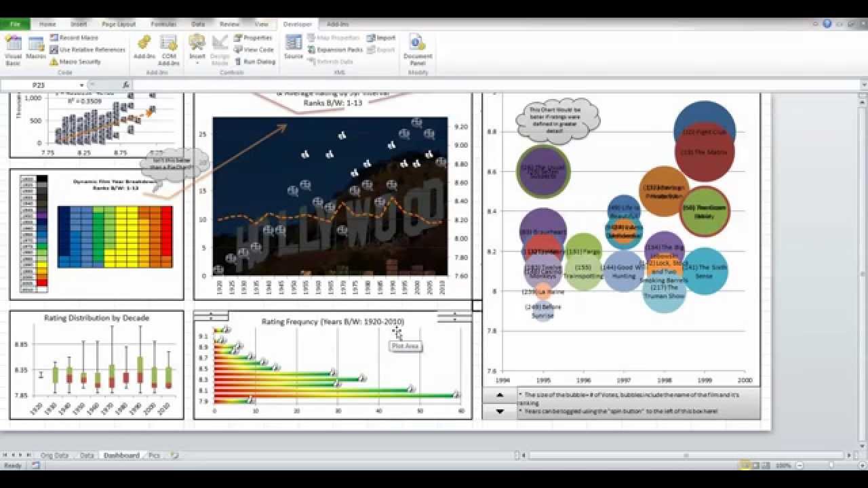
Task: Click Export XML
Action: tap(381, 49)
